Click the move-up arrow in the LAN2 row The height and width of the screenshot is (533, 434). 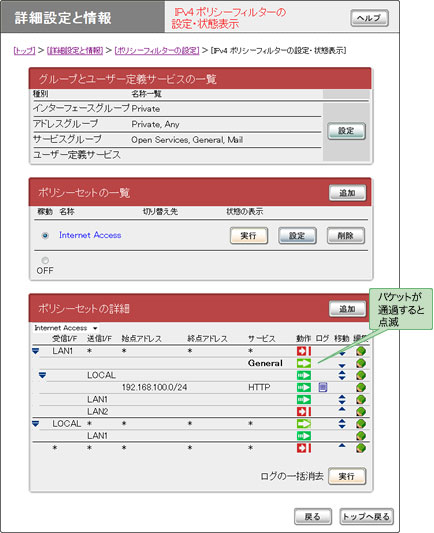tap(342, 409)
